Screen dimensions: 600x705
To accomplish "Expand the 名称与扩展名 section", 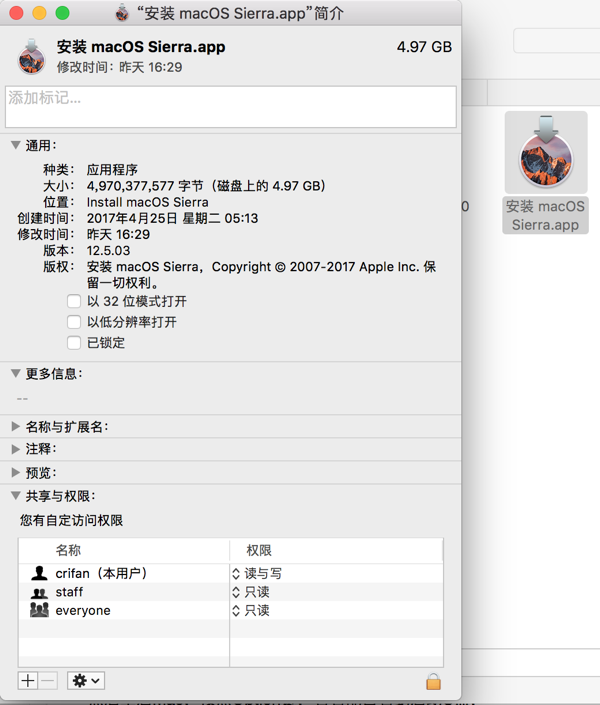I will (16, 426).
